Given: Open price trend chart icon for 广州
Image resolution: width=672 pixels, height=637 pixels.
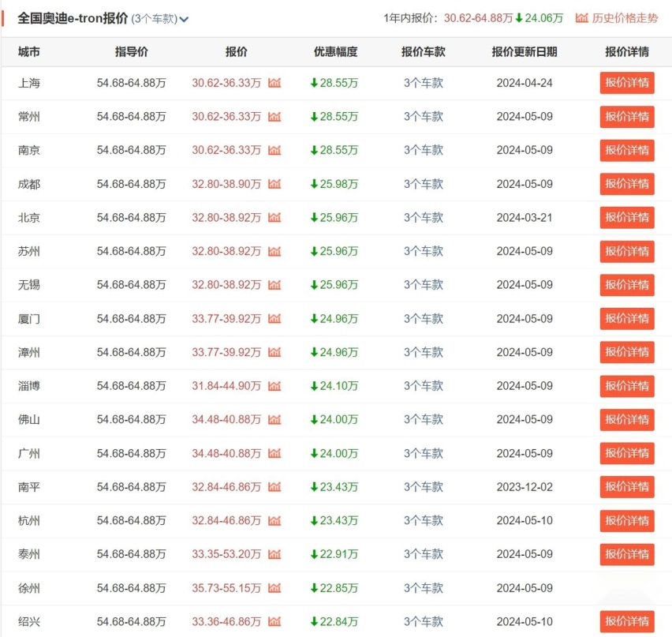Looking at the screenshot, I should tap(274, 453).
